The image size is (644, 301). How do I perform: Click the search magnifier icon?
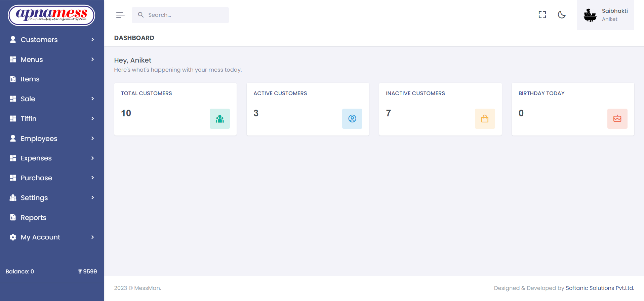pyautogui.click(x=141, y=15)
